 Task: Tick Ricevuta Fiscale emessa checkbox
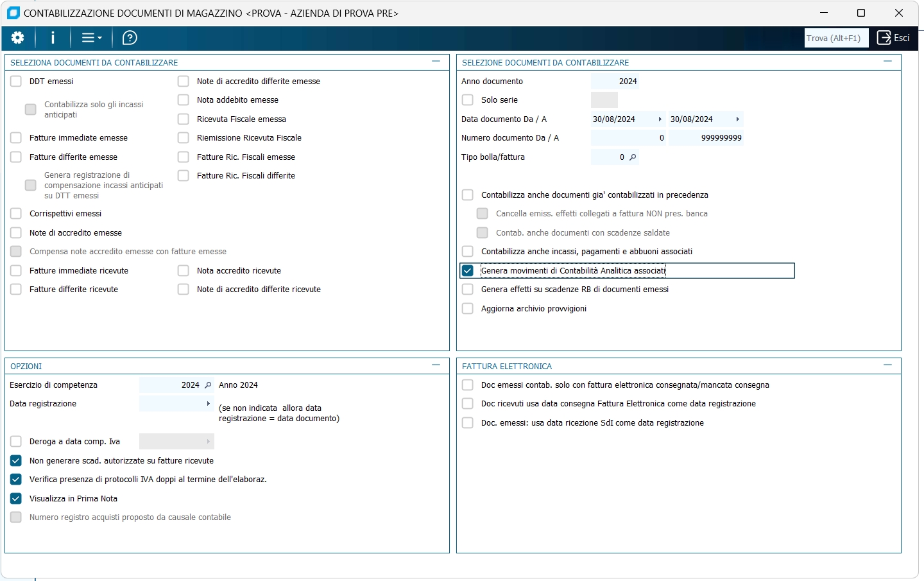point(184,119)
